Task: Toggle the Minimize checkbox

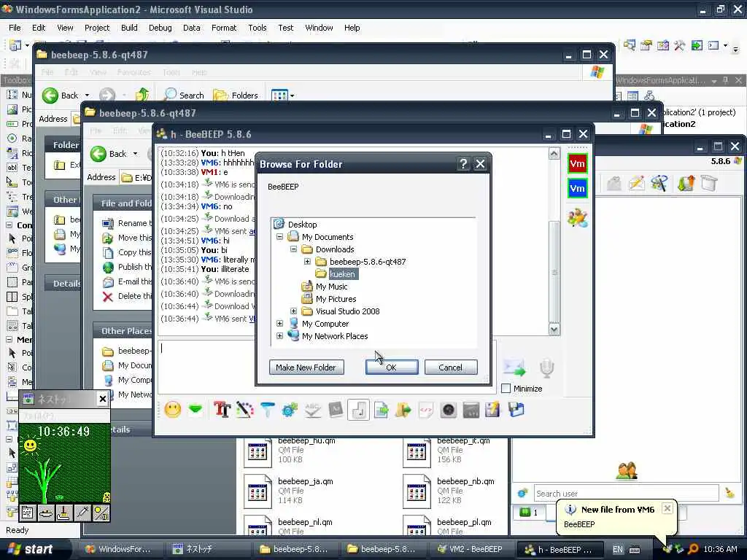Action: tap(506, 389)
